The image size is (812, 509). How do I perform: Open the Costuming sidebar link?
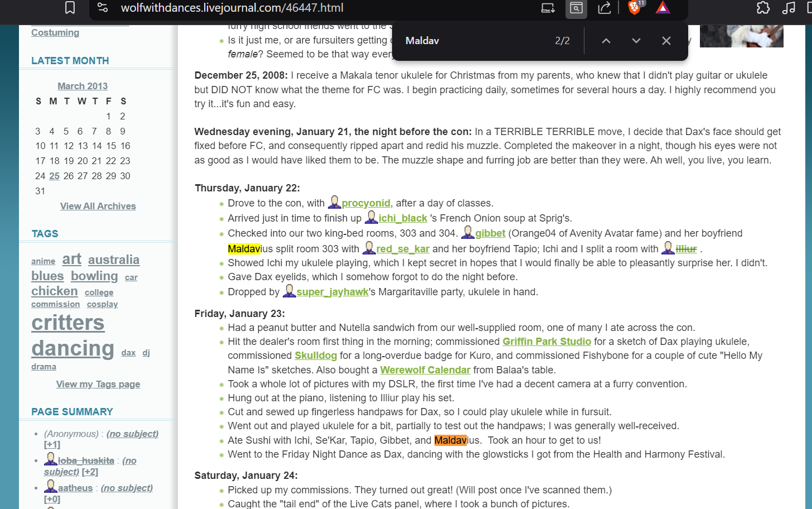[x=55, y=32]
